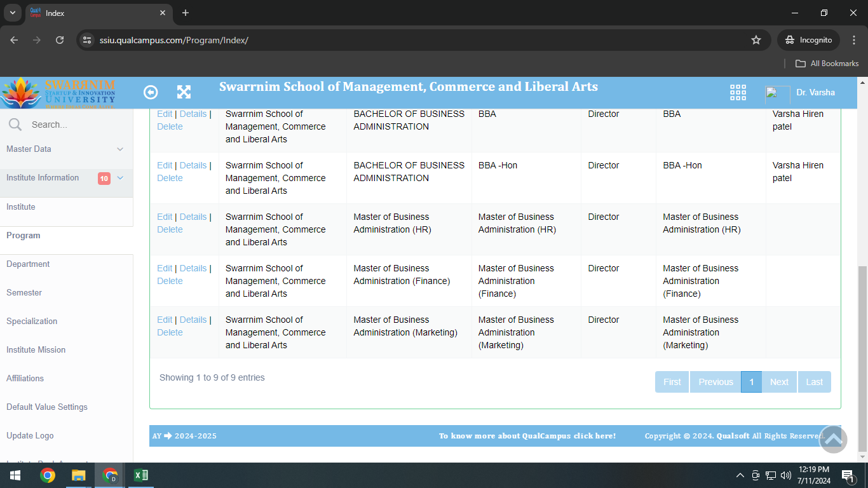Delete the MBA (HR) program row
Viewport: 868px width, 488px height.
[170, 229]
